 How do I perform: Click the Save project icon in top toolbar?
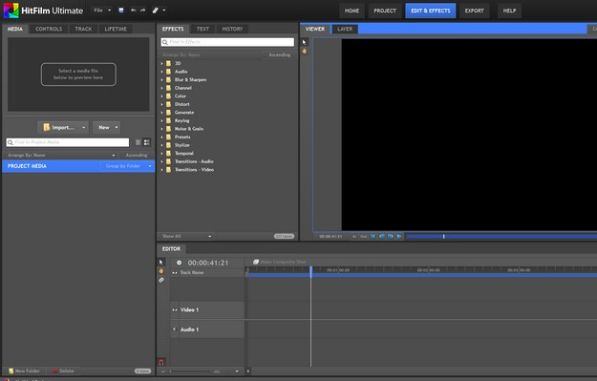point(121,10)
